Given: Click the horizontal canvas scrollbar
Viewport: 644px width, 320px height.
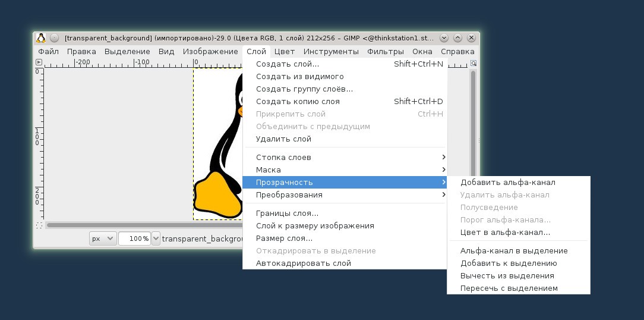Looking at the screenshot, I should [144, 225].
